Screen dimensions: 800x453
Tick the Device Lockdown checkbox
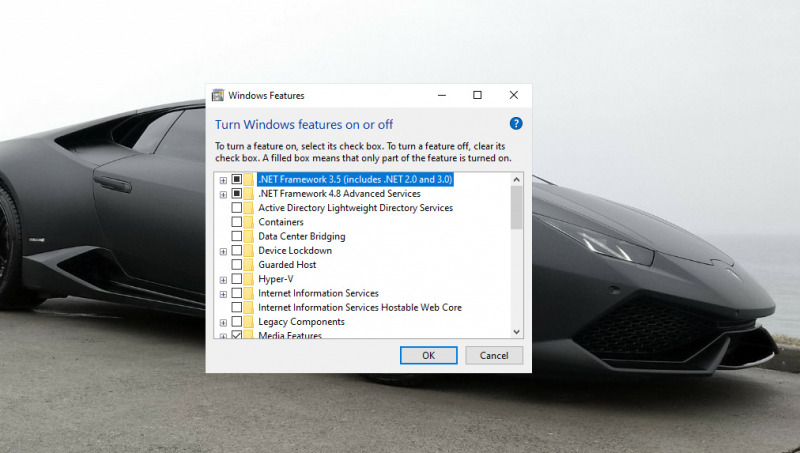coord(236,250)
